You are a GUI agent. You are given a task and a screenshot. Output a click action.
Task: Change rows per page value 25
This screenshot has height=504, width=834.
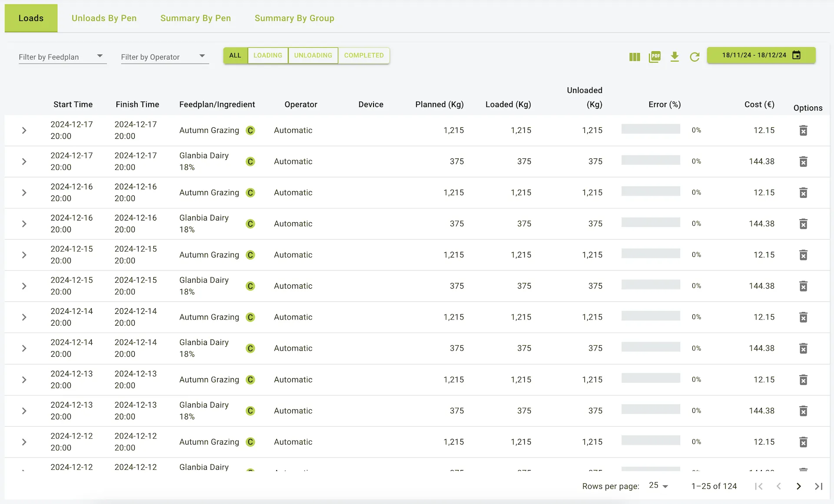pyautogui.click(x=658, y=486)
